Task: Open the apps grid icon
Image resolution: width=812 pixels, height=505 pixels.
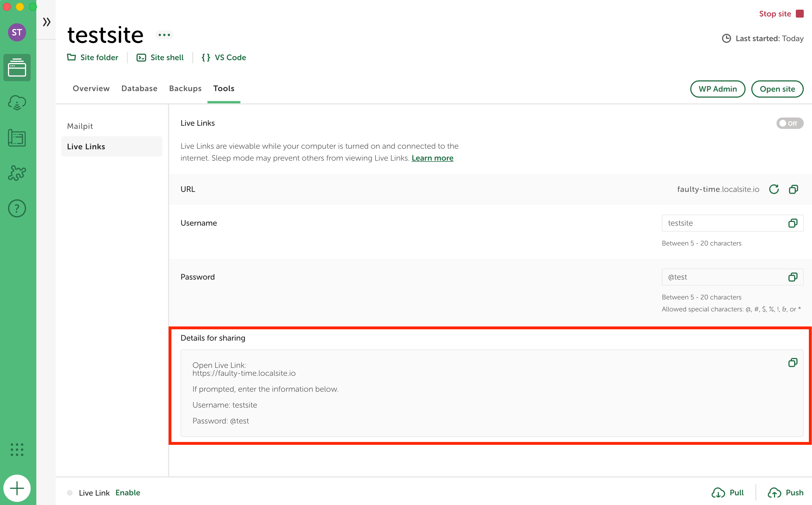Action: click(x=17, y=450)
